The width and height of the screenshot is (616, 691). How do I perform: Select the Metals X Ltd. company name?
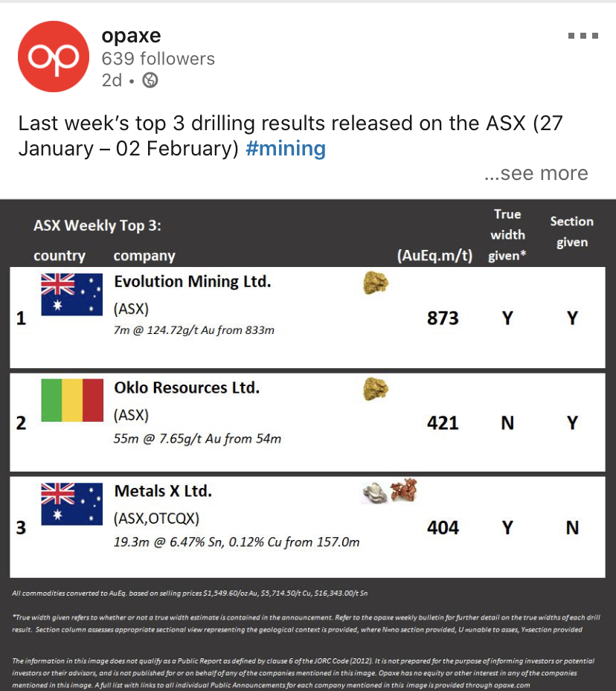tap(163, 491)
